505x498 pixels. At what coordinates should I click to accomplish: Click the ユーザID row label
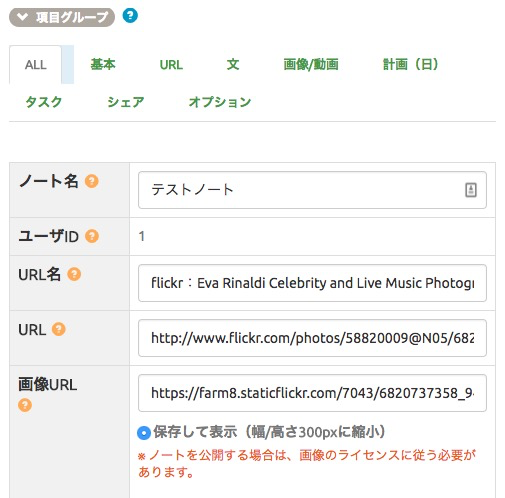(49, 236)
